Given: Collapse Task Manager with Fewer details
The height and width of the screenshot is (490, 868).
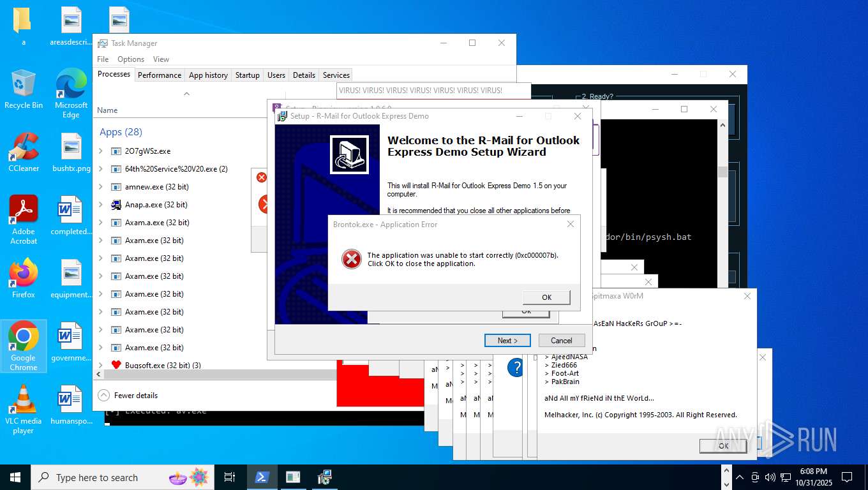Looking at the screenshot, I should (128, 396).
